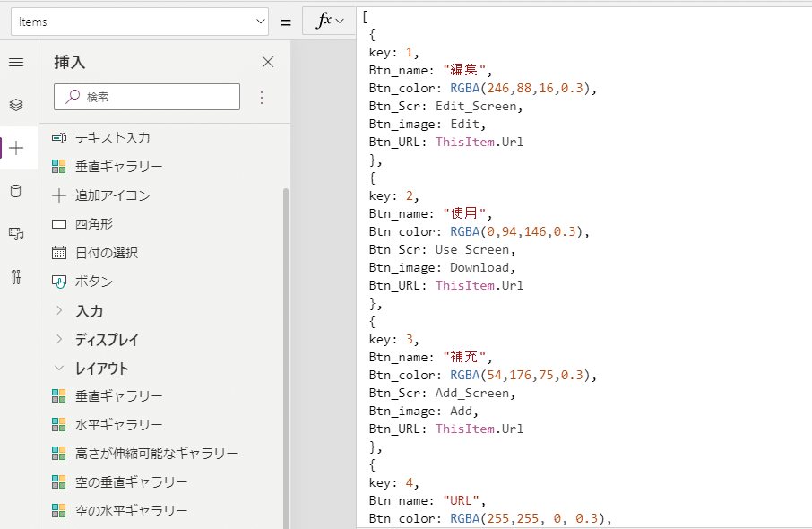Open the Items property dropdown
Viewport: 812px width, 529px height.
click(x=139, y=22)
